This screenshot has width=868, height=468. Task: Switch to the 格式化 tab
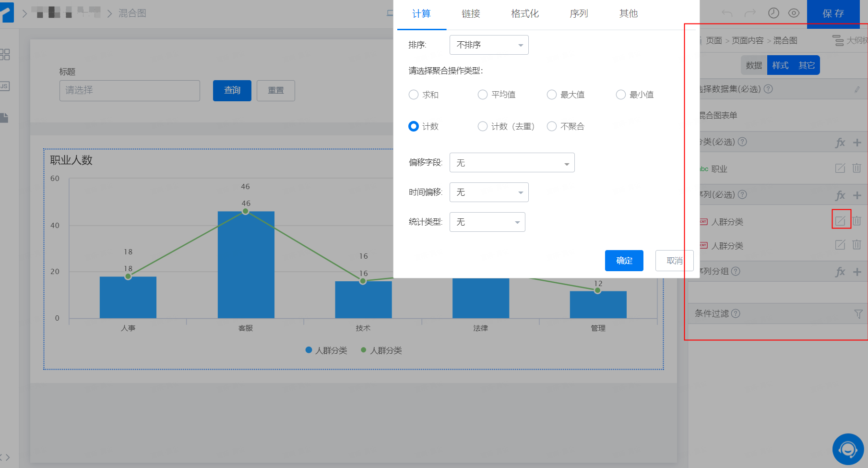point(525,14)
